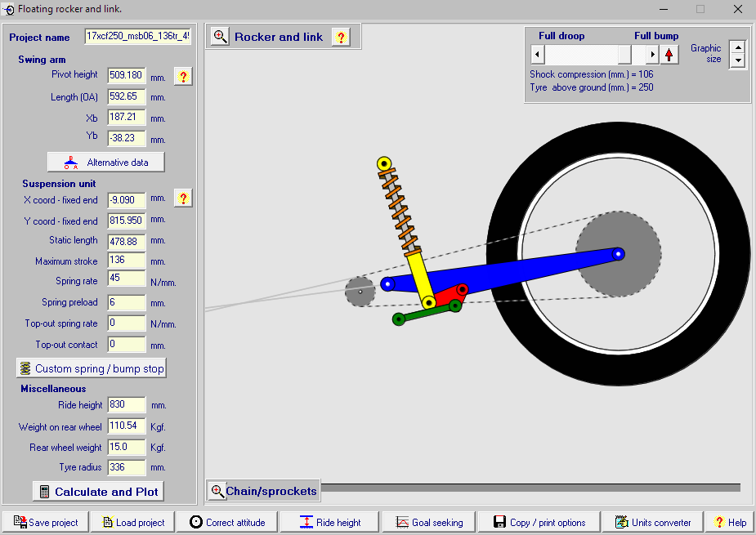Viewport: 756px width, 535px height.
Task: Save the current project
Action: pyautogui.click(x=46, y=522)
